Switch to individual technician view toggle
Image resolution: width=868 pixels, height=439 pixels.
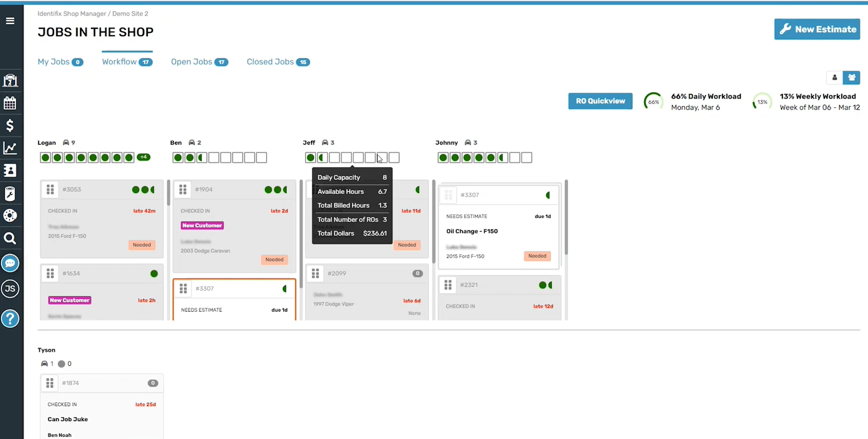click(x=834, y=78)
